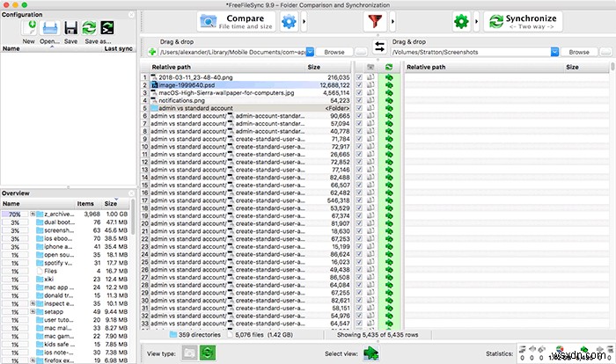Open left folder path history dropdown

310,52
